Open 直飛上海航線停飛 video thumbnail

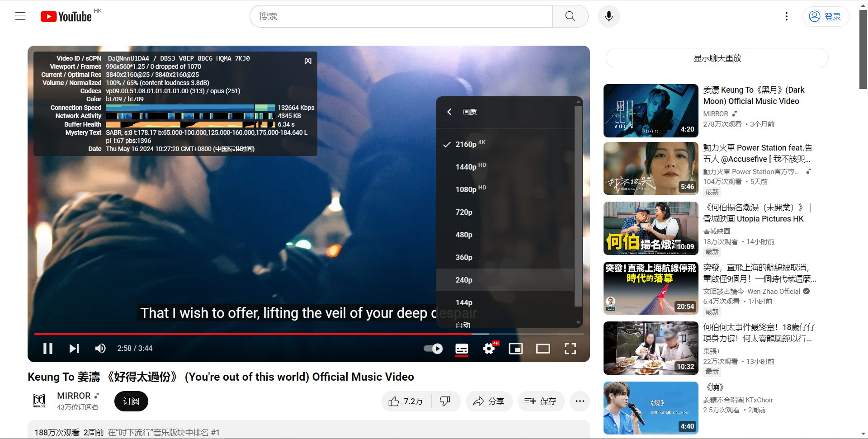651,288
